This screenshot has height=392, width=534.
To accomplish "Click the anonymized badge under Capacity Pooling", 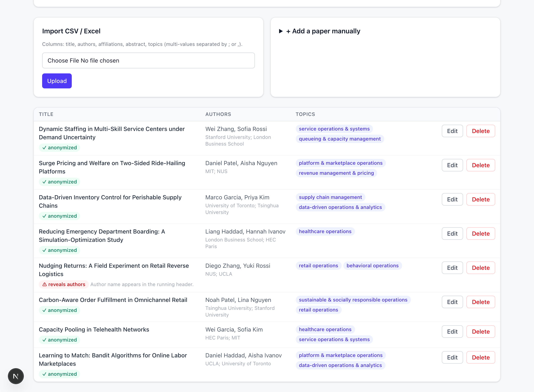I will click(x=59, y=340).
